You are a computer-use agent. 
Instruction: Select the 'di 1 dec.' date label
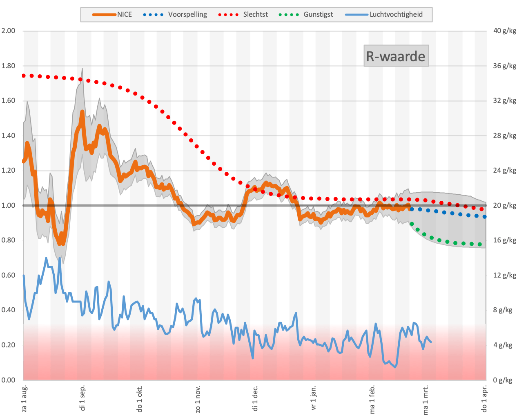(255, 397)
